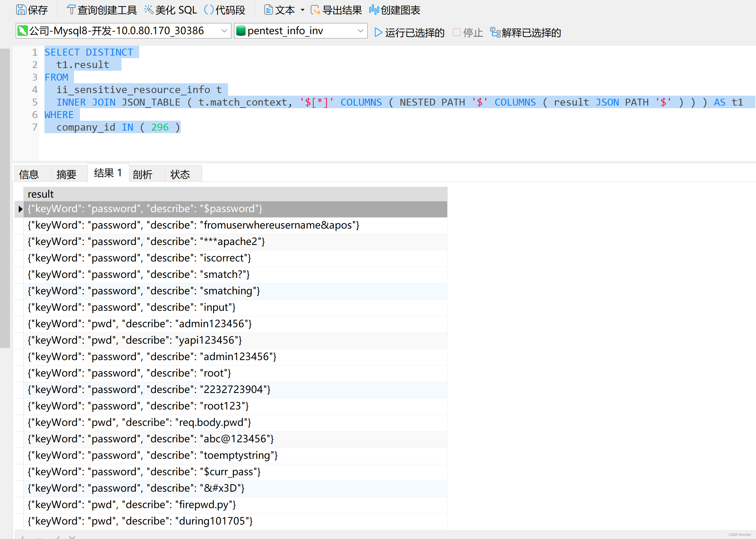Image resolution: width=756 pixels, height=539 pixels.
Task: Click the Explain Selected (解释已选择的) icon
Action: coord(495,33)
